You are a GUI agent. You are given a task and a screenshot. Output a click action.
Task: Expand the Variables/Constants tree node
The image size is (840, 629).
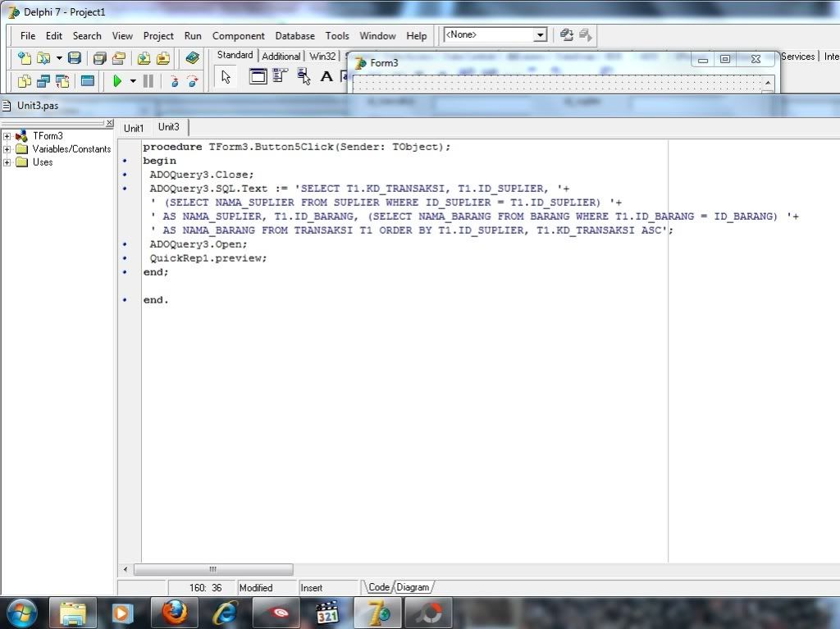tap(7, 149)
